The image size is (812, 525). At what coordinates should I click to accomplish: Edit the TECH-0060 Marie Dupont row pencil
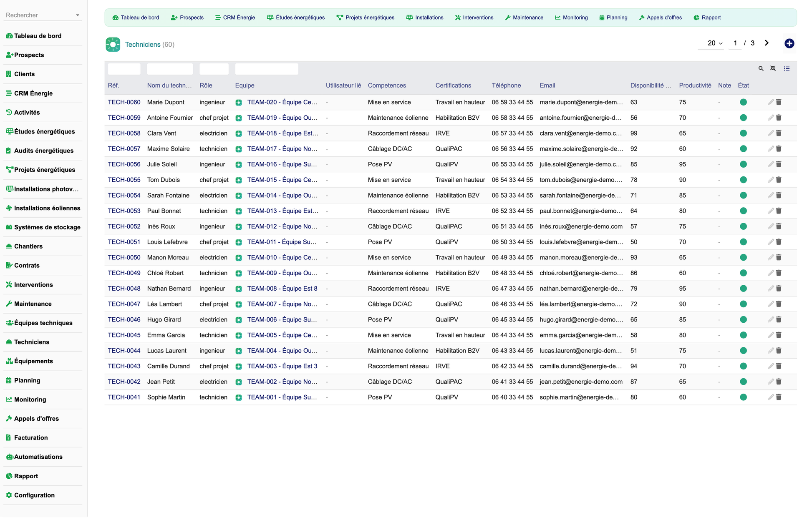[x=771, y=102]
